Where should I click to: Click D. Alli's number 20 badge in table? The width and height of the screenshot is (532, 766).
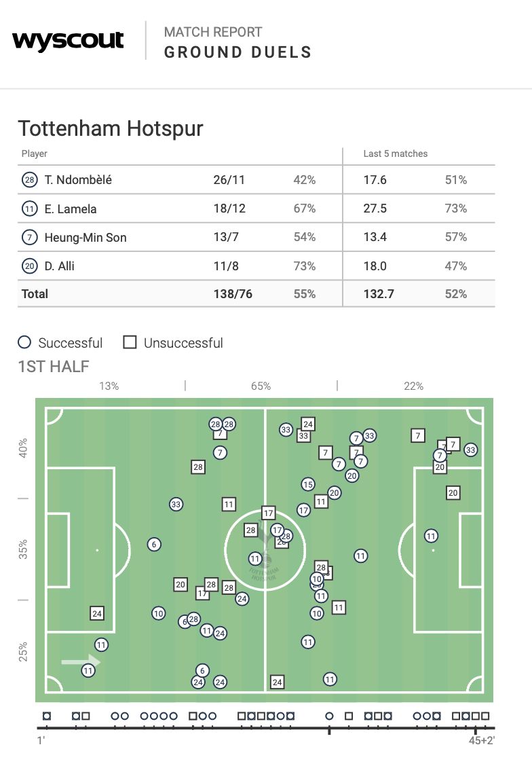tap(29, 266)
